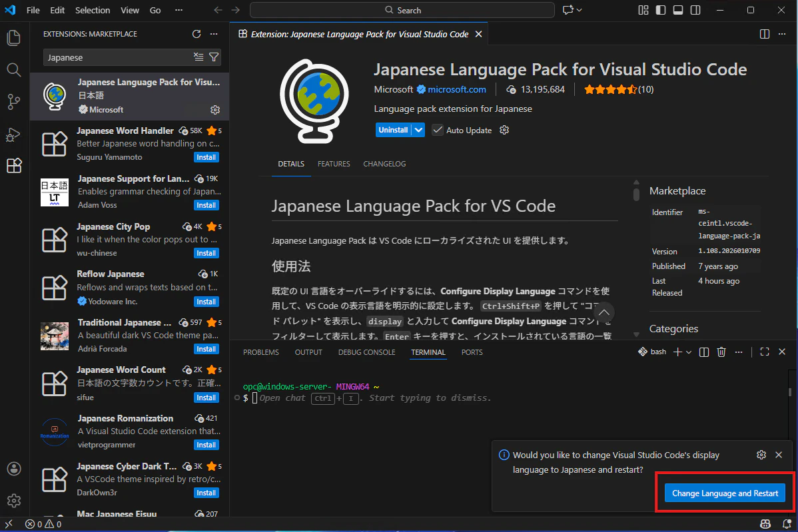Go forward with navigation arrow

click(235, 10)
